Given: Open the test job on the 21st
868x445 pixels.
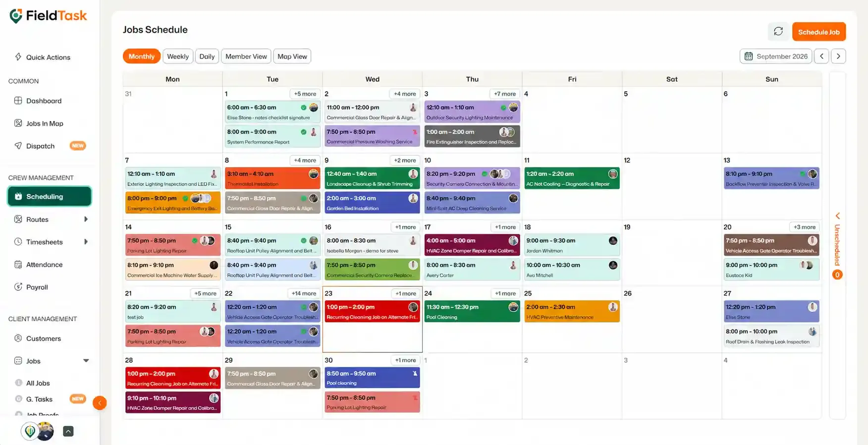Looking at the screenshot, I should (x=173, y=312).
